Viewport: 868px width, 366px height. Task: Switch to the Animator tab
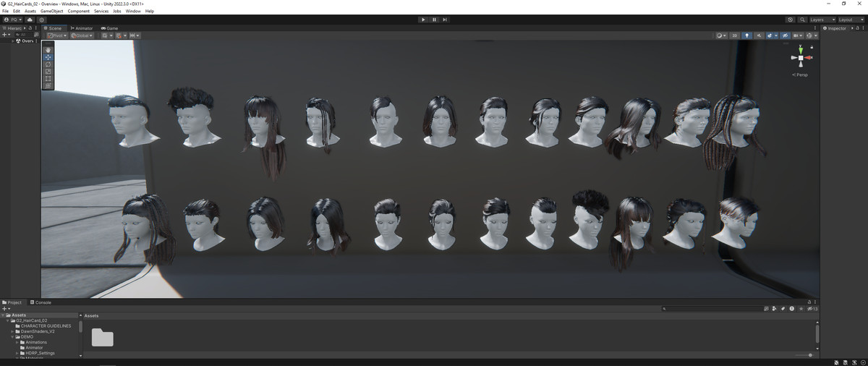(81, 28)
